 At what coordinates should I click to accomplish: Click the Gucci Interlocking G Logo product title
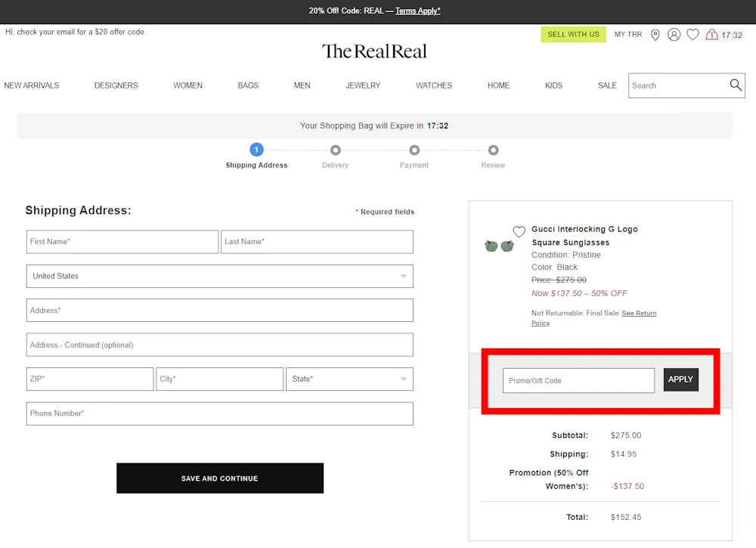click(584, 236)
